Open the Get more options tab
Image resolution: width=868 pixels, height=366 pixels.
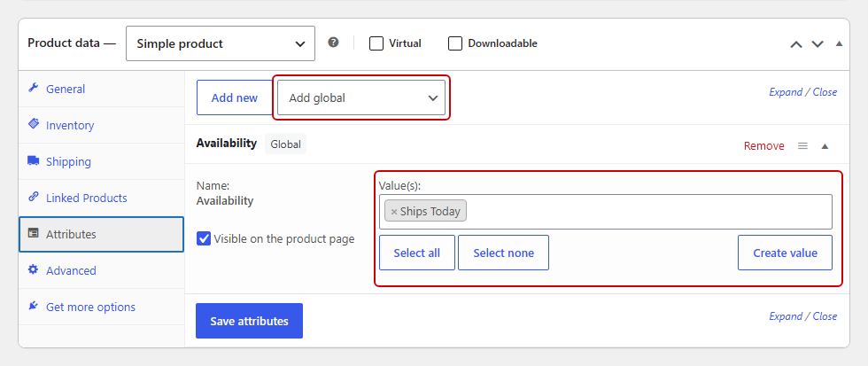(x=101, y=307)
